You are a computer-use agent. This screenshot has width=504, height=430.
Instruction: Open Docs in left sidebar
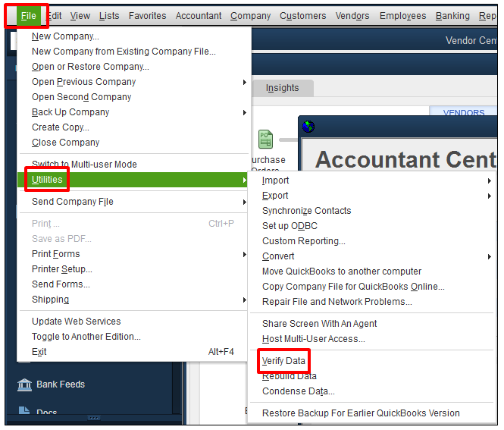[x=38, y=411]
